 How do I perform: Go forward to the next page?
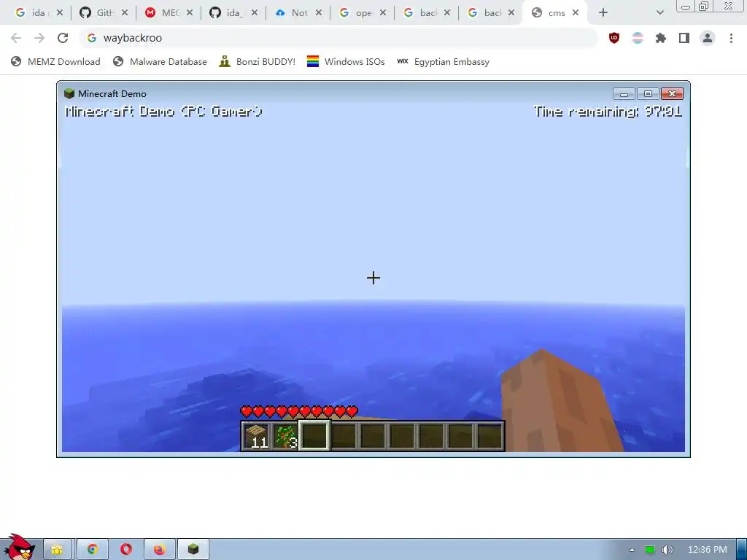click(x=39, y=38)
